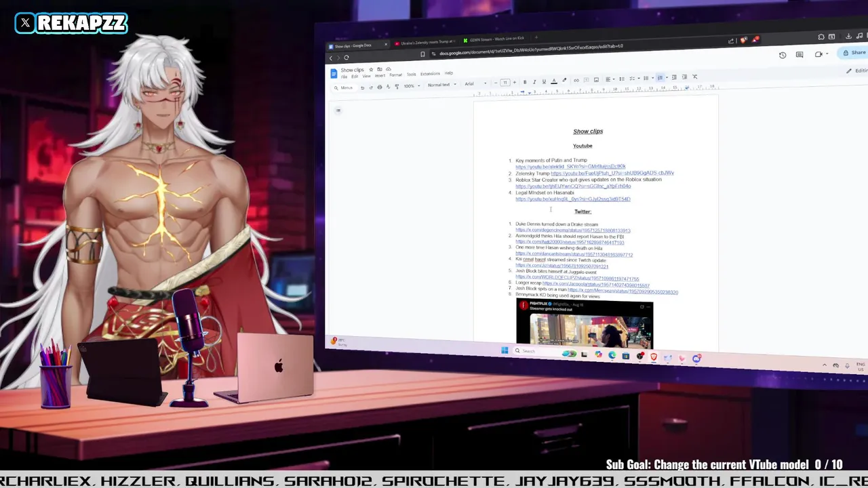This screenshot has height=488, width=868.
Task: Open the Show clips Google Docs tab
Action: 357,45
